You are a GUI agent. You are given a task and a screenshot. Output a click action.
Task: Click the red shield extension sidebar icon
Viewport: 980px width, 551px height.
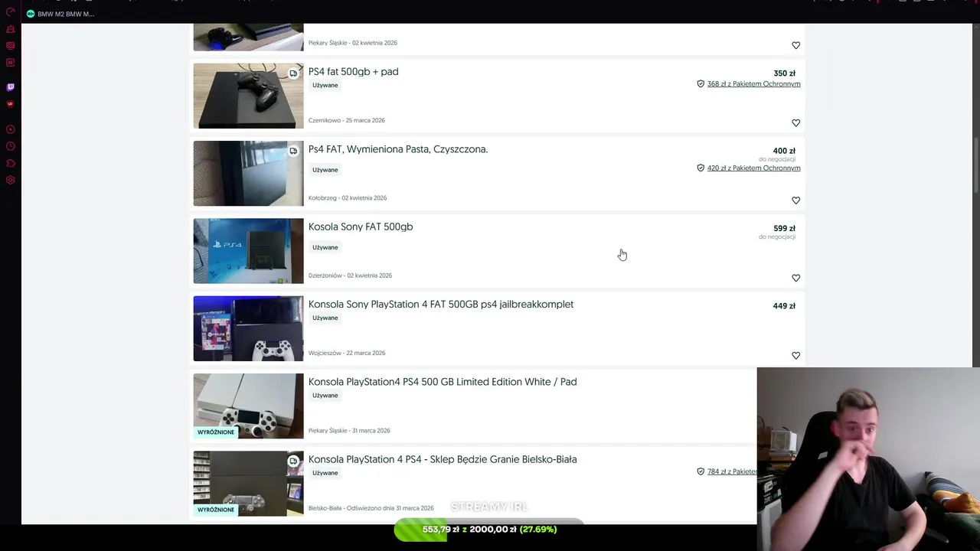[x=11, y=104]
